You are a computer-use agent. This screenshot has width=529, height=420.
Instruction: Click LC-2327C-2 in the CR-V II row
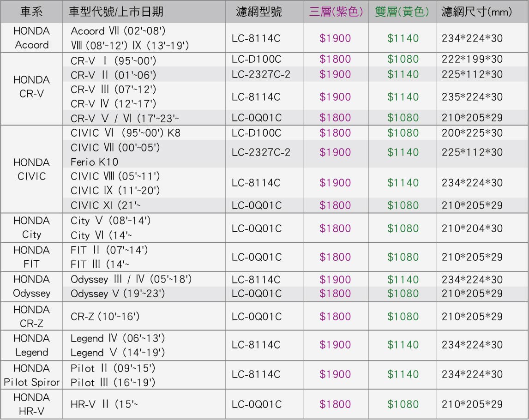click(261, 74)
